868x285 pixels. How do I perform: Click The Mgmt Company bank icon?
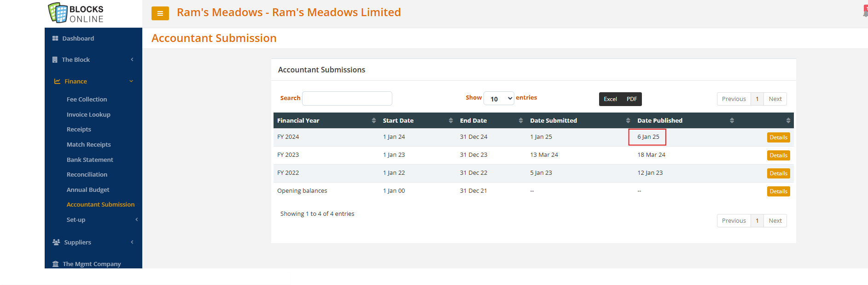pos(56,264)
